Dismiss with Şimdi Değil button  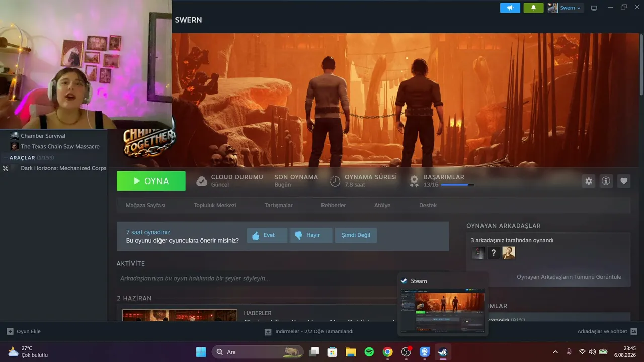(356, 235)
